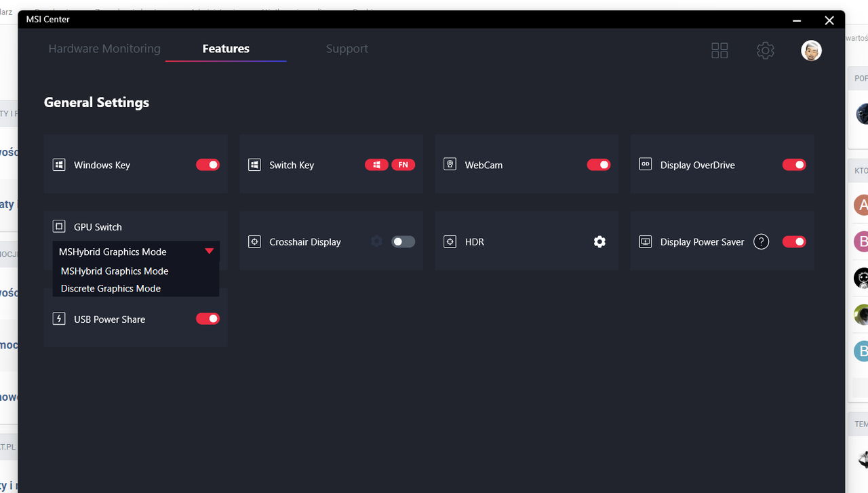Close the MSI Center window
Screen dimensions: 868x493
click(829, 20)
